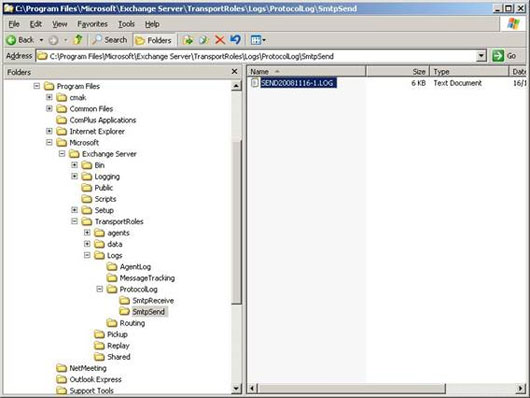530x398 pixels.
Task: Expand the Logging folder node
Action: pyautogui.click(x=74, y=176)
